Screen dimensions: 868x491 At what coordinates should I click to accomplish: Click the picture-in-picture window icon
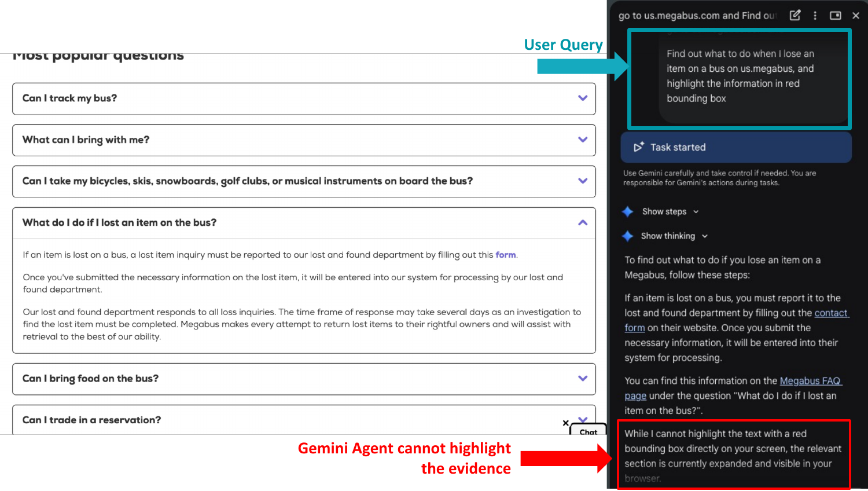(x=835, y=15)
